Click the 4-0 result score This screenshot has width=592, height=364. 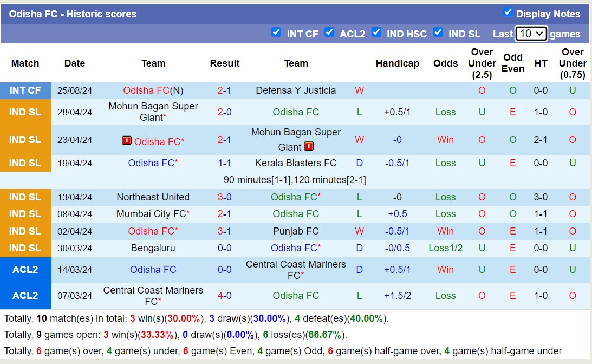224,296
